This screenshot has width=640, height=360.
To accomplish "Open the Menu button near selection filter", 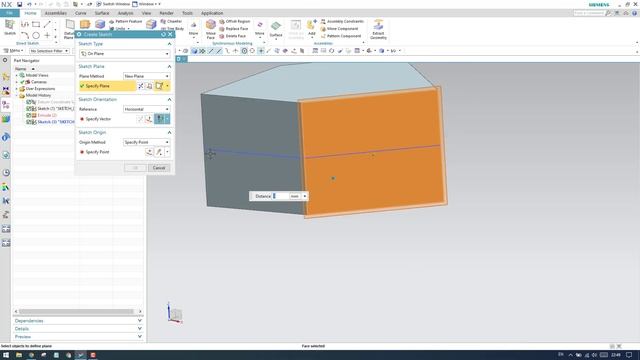I will coord(13,51).
